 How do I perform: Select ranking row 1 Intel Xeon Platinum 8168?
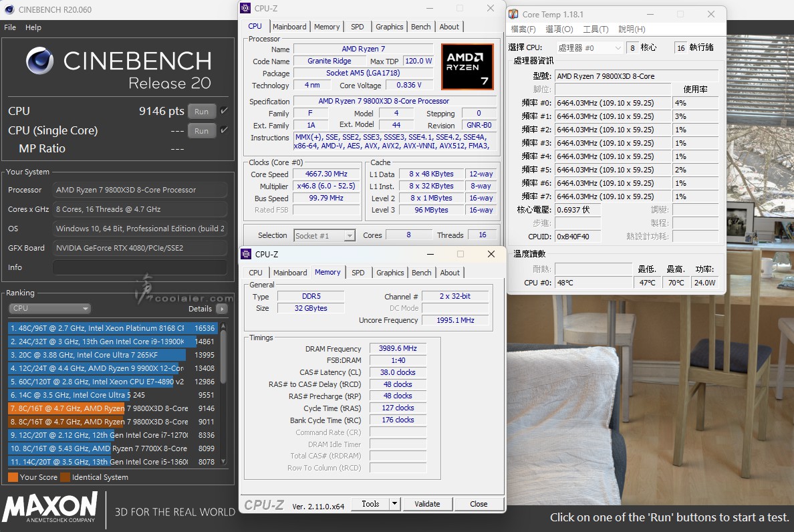click(x=112, y=328)
